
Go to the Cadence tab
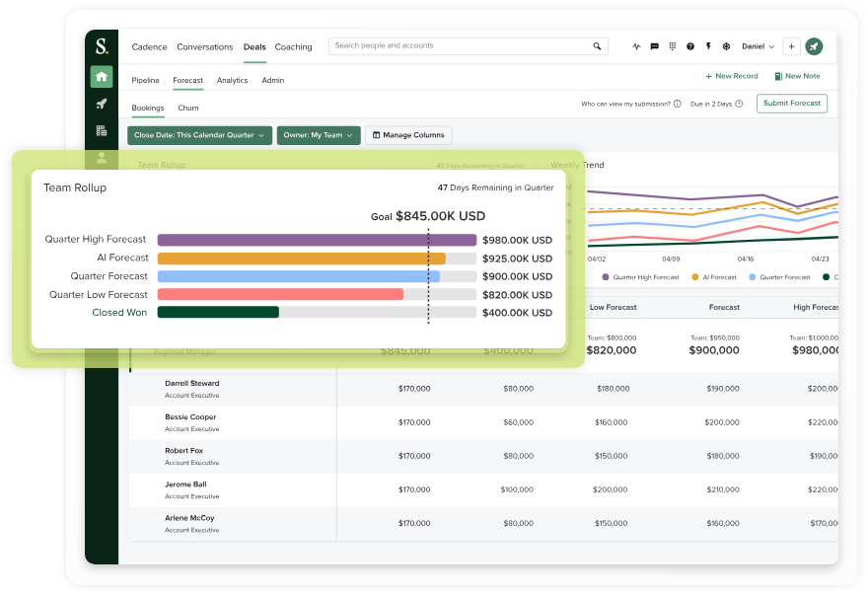pyautogui.click(x=149, y=47)
